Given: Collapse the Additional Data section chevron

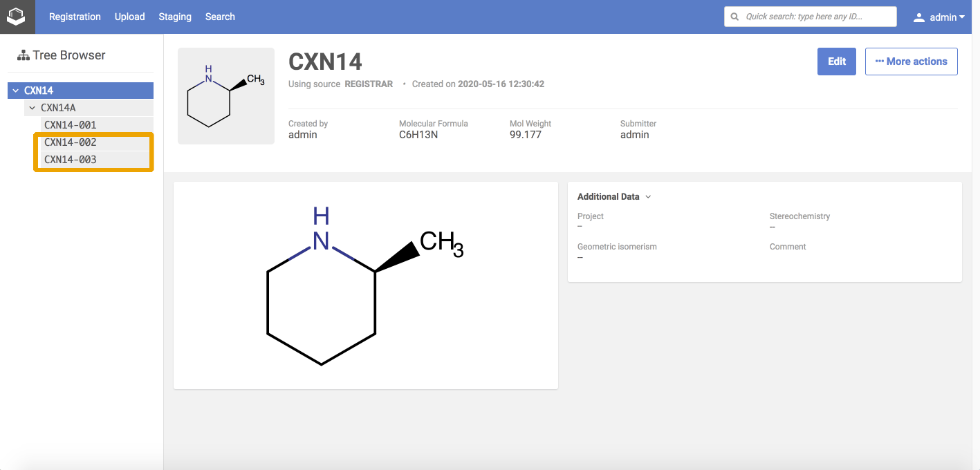Looking at the screenshot, I should 648,197.
